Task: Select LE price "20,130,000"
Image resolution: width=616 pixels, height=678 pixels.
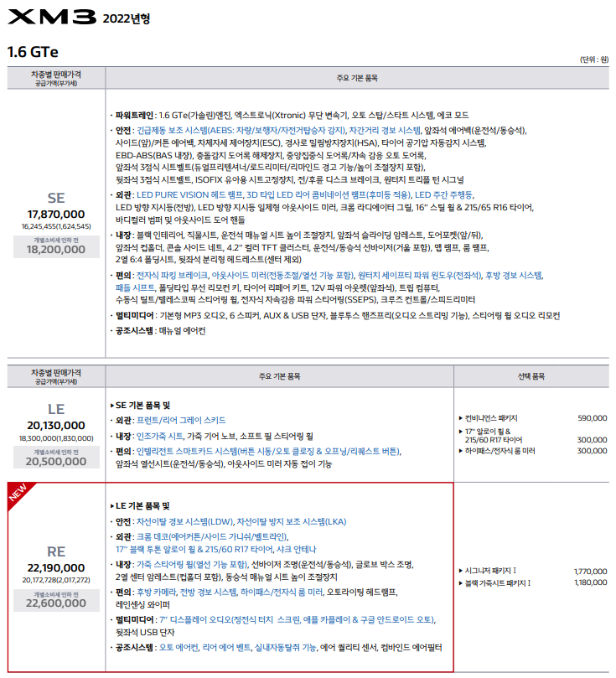Action: tap(56, 426)
